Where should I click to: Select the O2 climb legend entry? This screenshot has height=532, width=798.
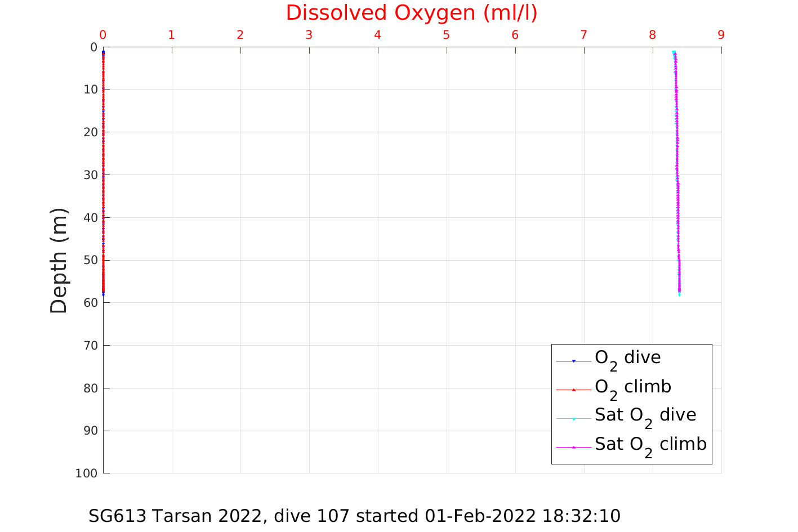click(x=614, y=388)
